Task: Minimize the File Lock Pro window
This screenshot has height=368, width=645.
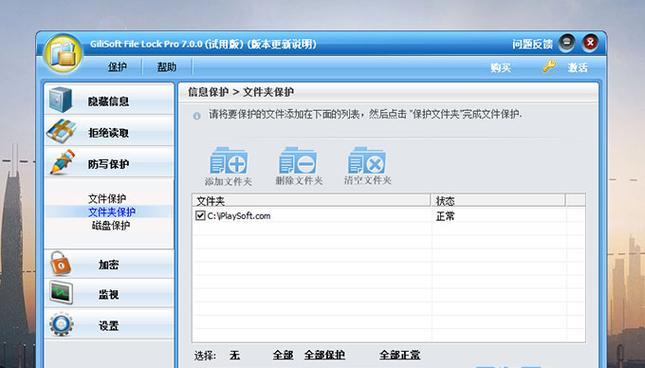Action: point(566,43)
